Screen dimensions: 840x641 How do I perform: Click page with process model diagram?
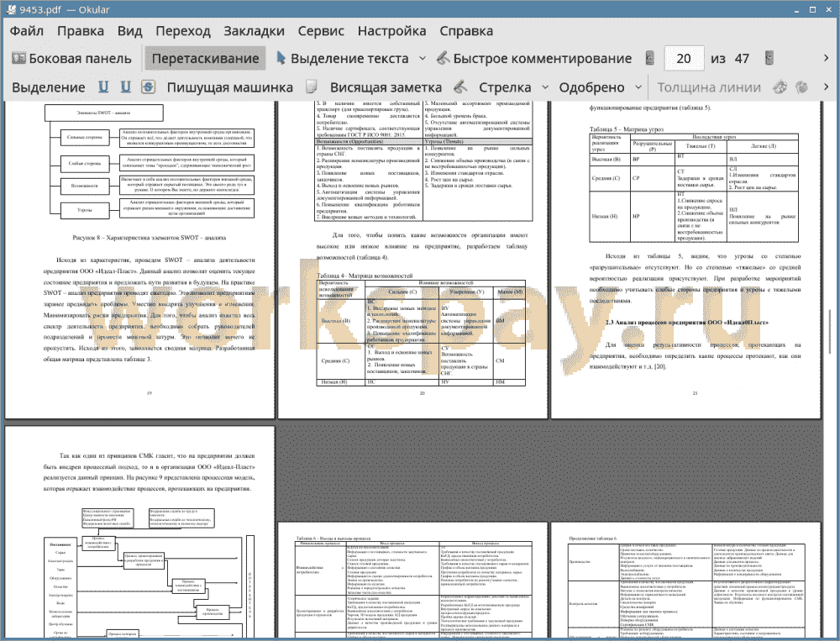(139, 532)
